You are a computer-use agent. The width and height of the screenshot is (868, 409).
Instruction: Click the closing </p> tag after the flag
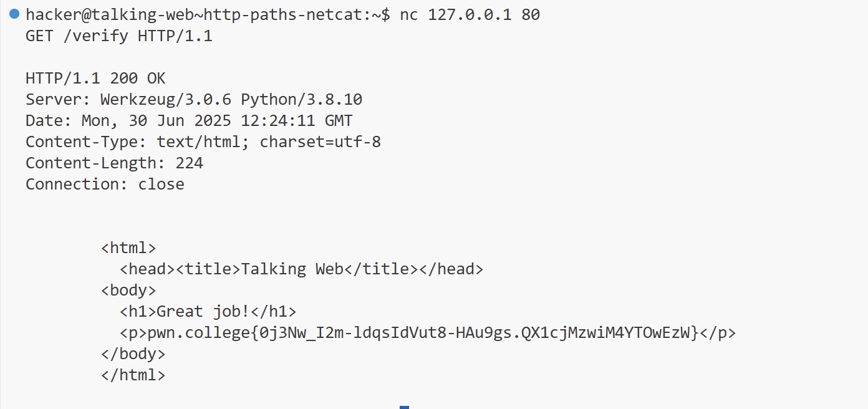718,333
